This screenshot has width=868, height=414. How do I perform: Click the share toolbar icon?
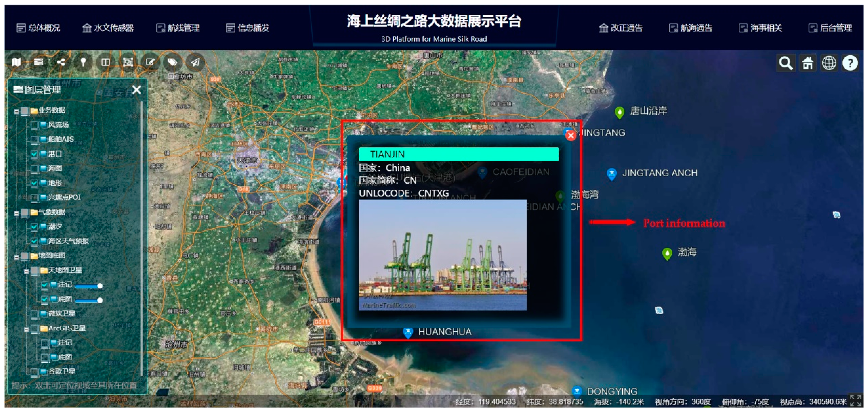coord(61,62)
